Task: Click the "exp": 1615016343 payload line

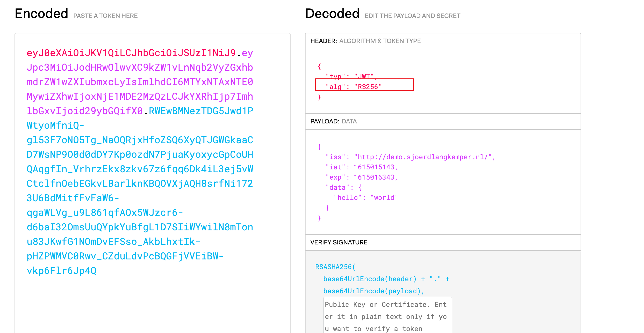Action: pos(361,177)
